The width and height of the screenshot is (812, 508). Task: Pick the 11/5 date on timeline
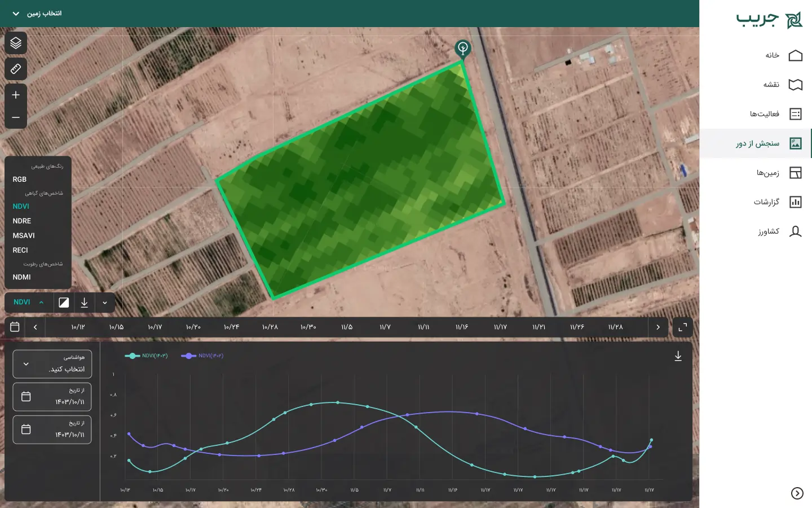347,327
